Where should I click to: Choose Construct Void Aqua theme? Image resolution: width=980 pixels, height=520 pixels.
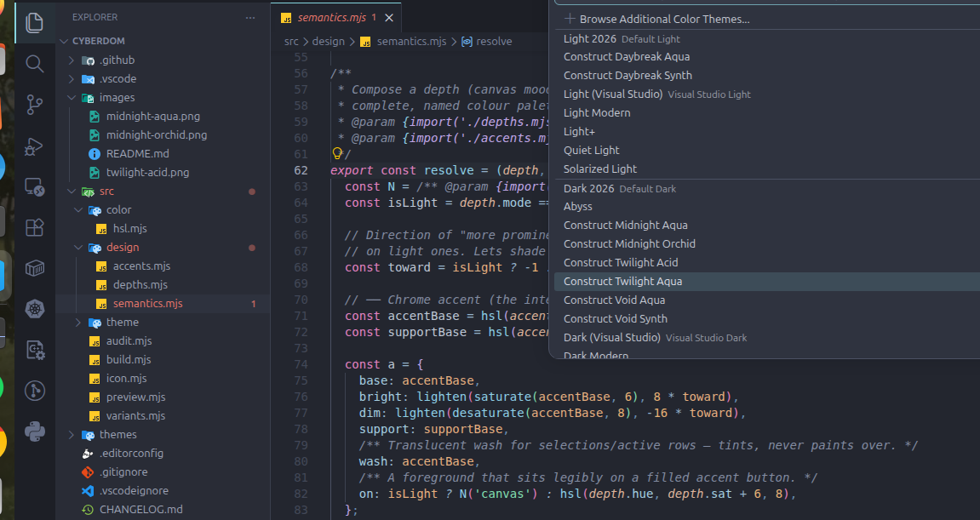click(x=767, y=300)
